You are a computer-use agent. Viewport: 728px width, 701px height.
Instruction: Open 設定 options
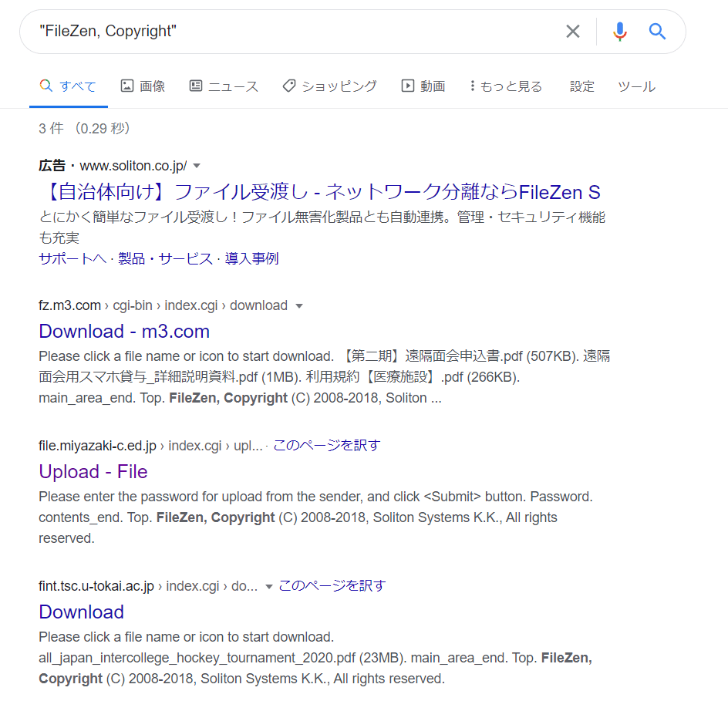click(x=581, y=86)
